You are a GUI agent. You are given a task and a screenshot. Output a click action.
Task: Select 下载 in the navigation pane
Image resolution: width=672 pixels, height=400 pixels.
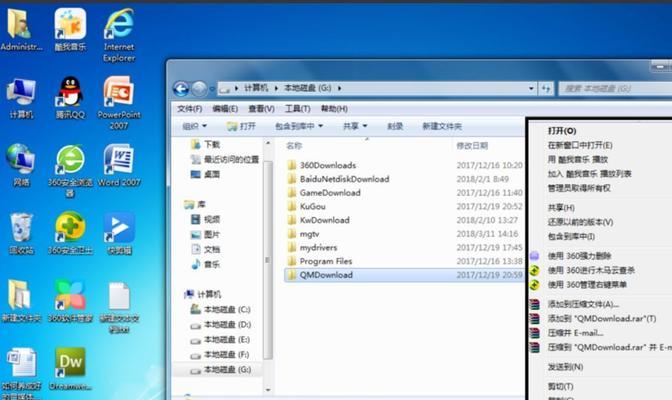pos(205,144)
